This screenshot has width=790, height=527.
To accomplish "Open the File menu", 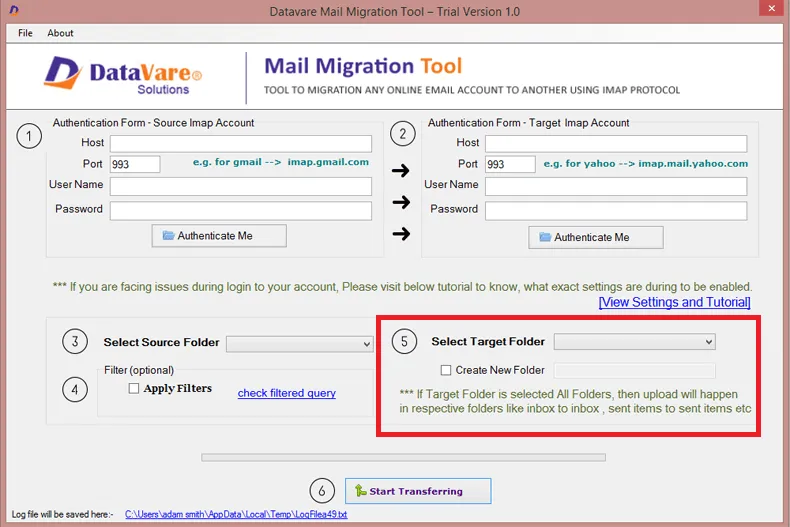I will (x=25, y=33).
